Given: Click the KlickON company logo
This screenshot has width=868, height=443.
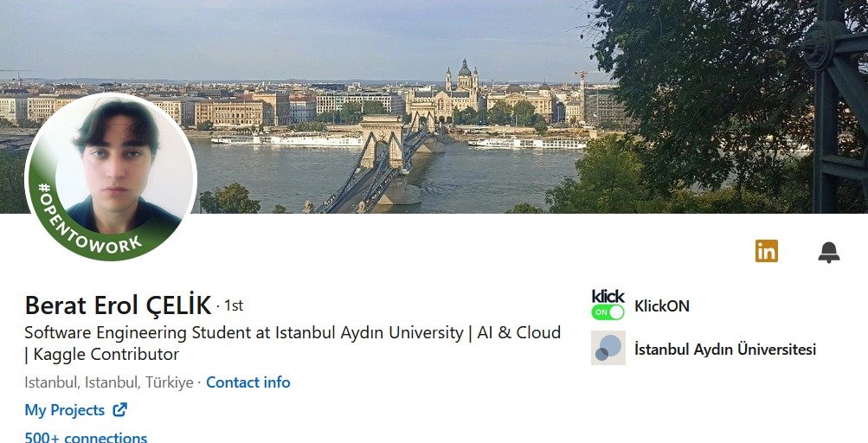Looking at the screenshot, I should (x=608, y=305).
